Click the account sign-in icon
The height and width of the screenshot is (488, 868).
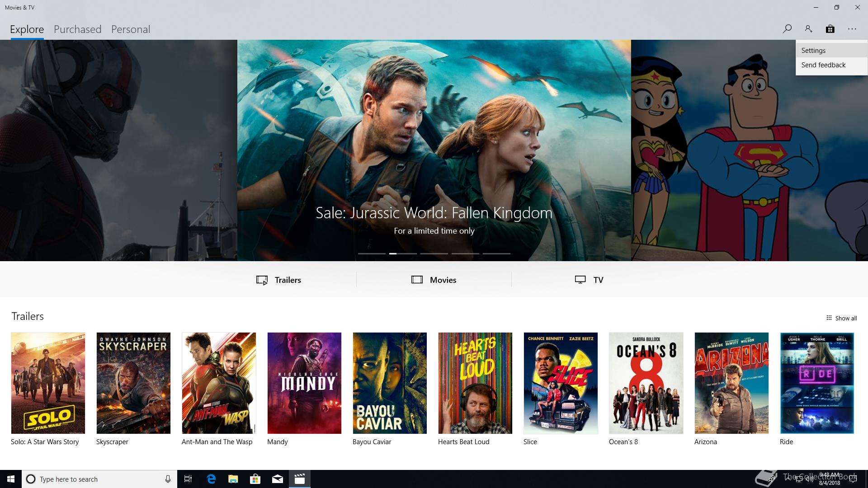tap(808, 29)
